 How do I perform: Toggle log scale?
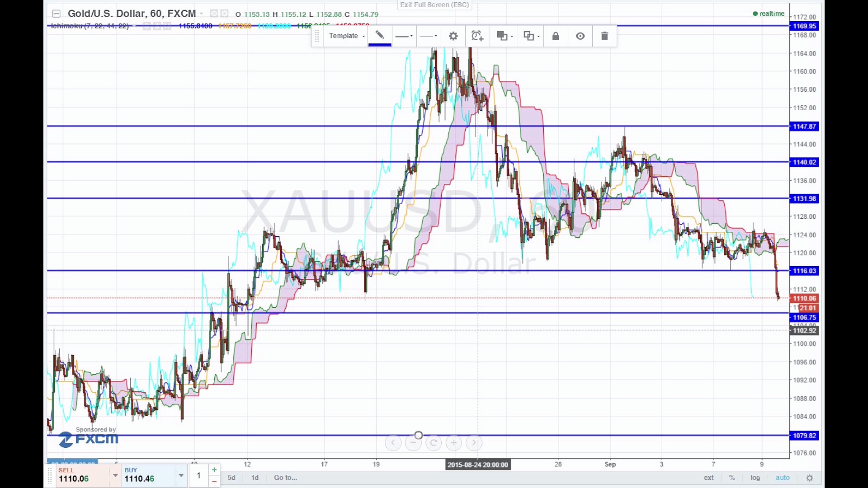click(x=755, y=478)
